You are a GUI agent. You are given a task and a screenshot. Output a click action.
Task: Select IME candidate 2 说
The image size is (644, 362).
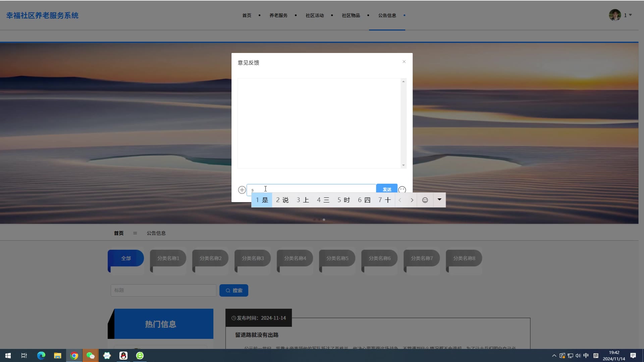(x=282, y=200)
